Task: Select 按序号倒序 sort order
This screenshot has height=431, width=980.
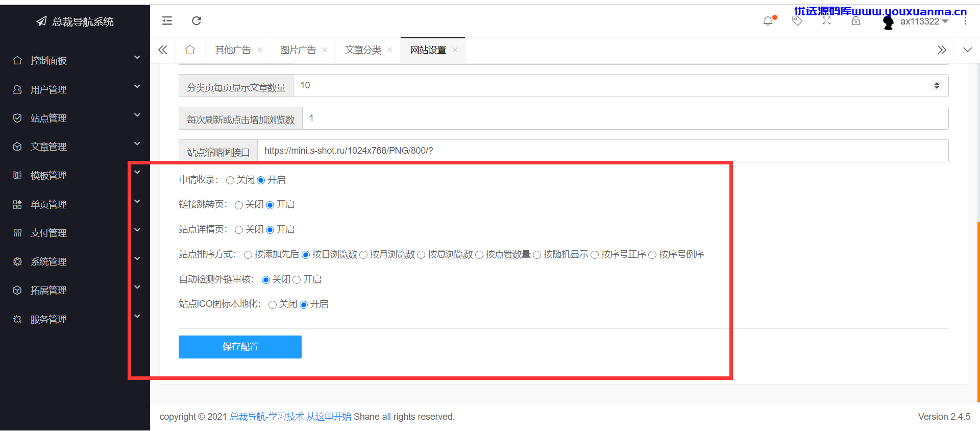Action: click(x=652, y=255)
